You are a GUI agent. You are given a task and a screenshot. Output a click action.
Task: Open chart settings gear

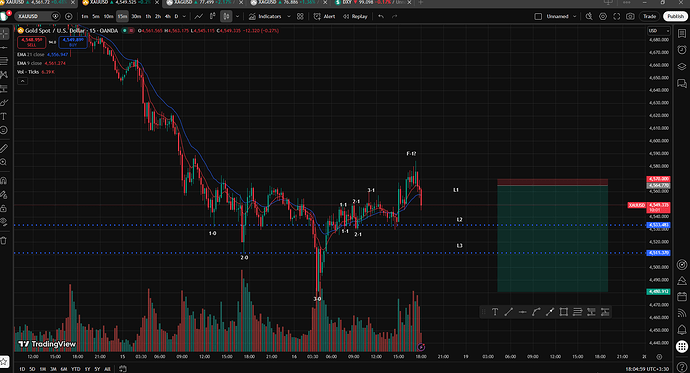pos(603,16)
